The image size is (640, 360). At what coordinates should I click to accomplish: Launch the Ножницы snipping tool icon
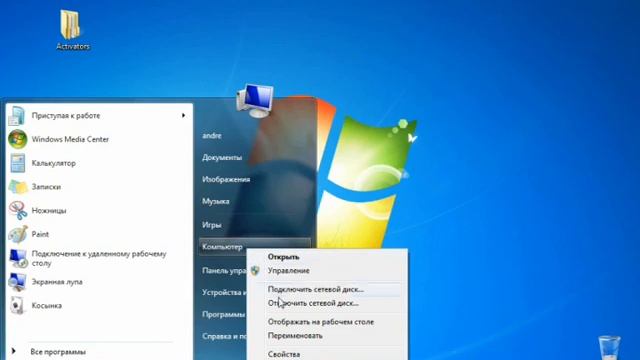click(18, 210)
